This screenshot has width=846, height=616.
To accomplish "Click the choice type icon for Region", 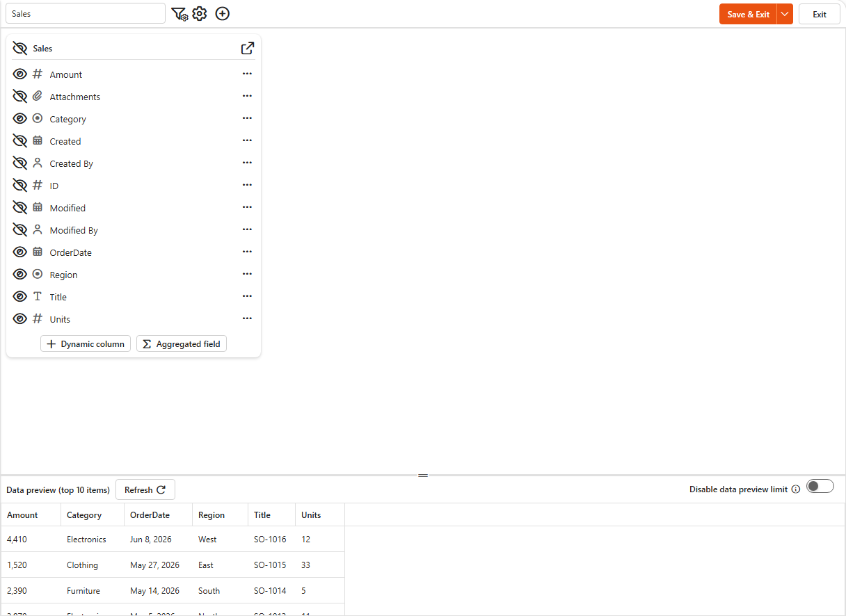I will [x=38, y=274].
